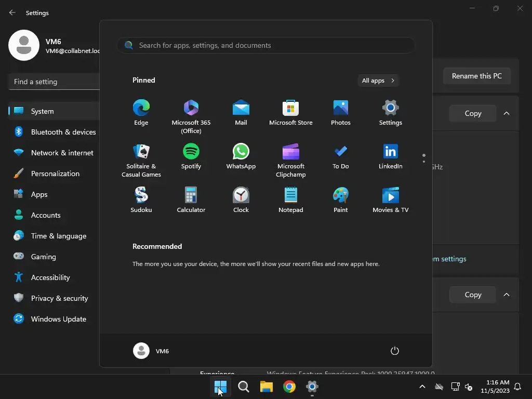The image size is (532, 399).
Task: Open clock and date in taskbar
Action: (495, 387)
